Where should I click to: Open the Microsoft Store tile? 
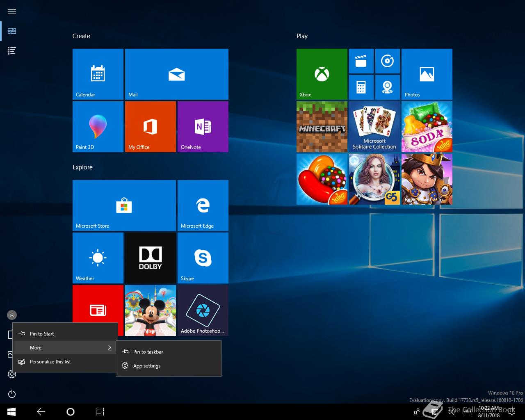(x=124, y=205)
